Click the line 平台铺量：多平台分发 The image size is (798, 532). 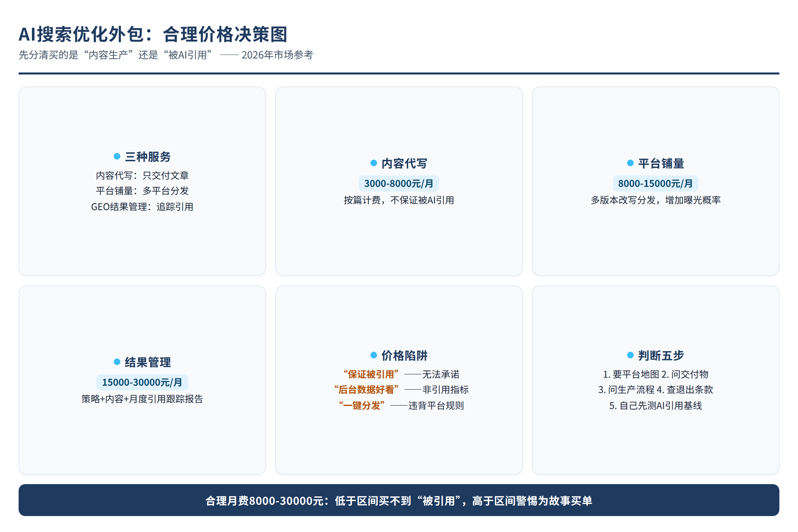click(142, 191)
